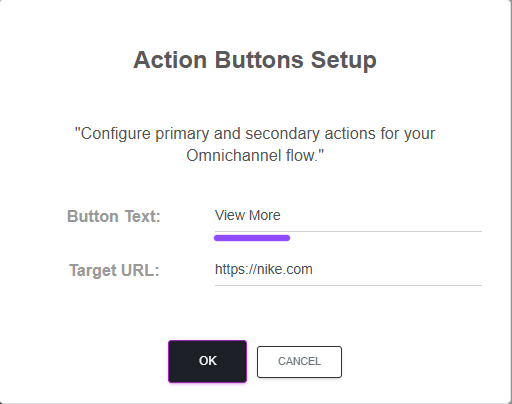Dismiss the dialog with CANCEL
Screen dimensions: 512x404
click(x=299, y=362)
